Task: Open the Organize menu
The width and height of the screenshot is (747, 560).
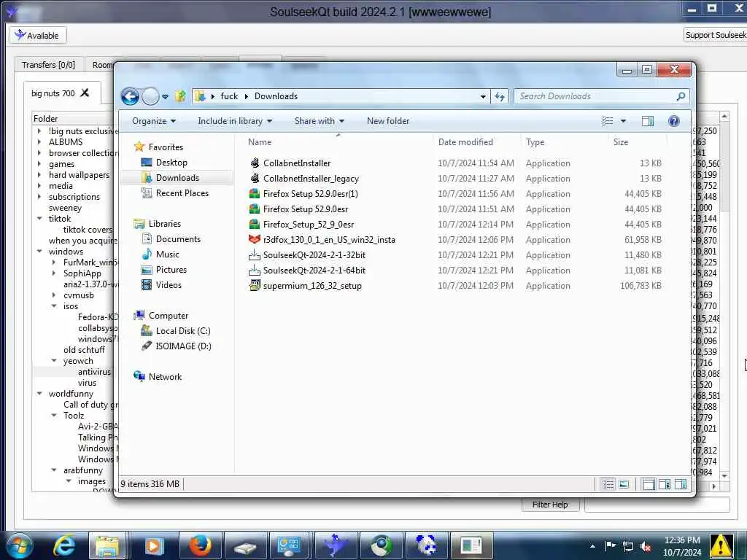Action: tap(154, 121)
